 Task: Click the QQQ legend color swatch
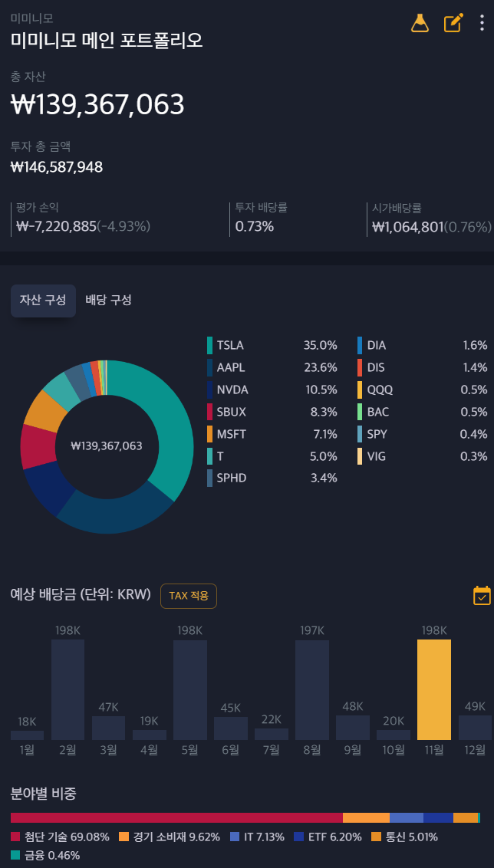360,390
